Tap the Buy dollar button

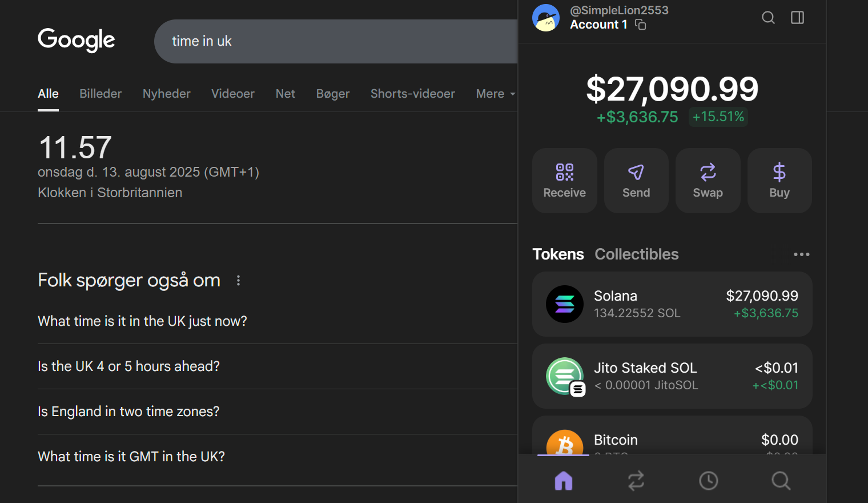tap(779, 181)
